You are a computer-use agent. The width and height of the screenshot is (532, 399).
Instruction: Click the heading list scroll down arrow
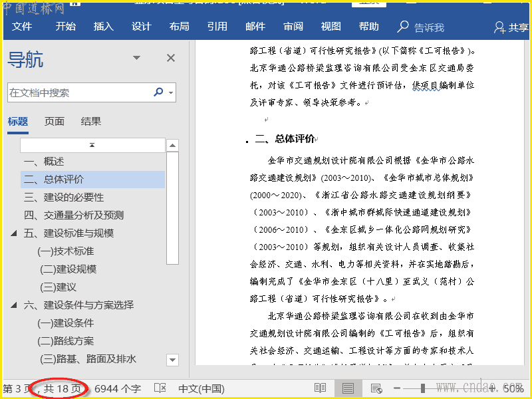click(x=172, y=360)
